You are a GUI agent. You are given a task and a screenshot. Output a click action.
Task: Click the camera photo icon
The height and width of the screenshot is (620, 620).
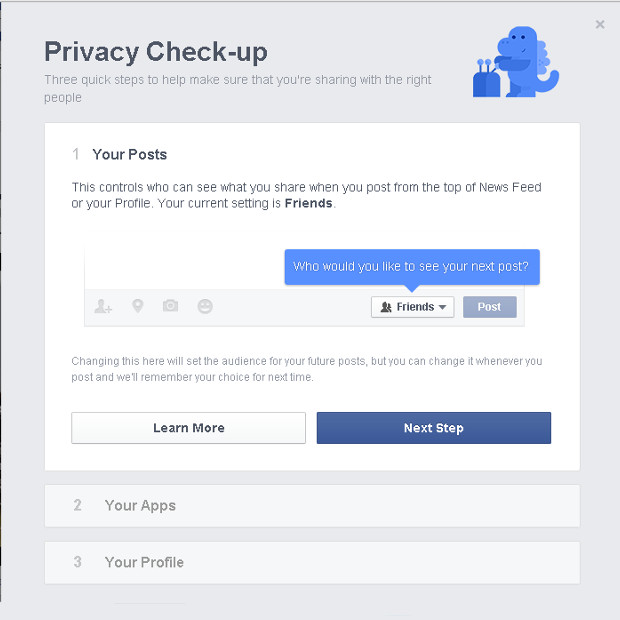(x=170, y=306)
